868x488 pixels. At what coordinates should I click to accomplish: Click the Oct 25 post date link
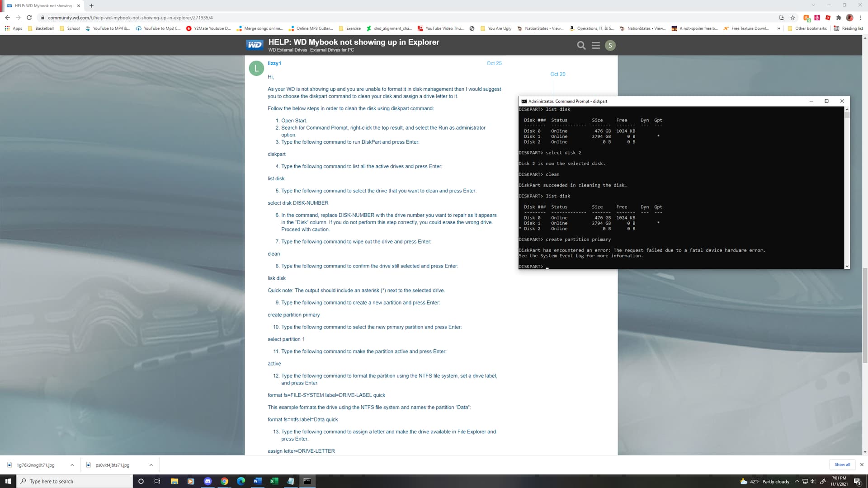pyautogui.click(x=494, y=63)
